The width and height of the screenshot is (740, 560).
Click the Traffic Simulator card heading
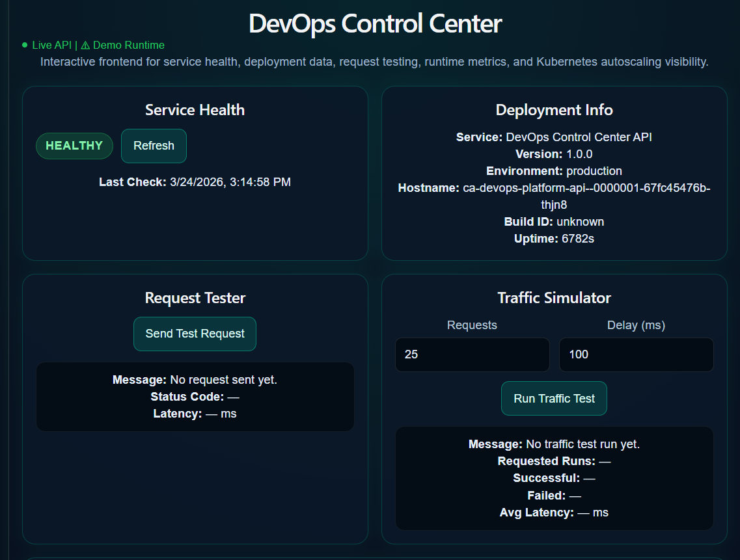click(x=554, y=298)
